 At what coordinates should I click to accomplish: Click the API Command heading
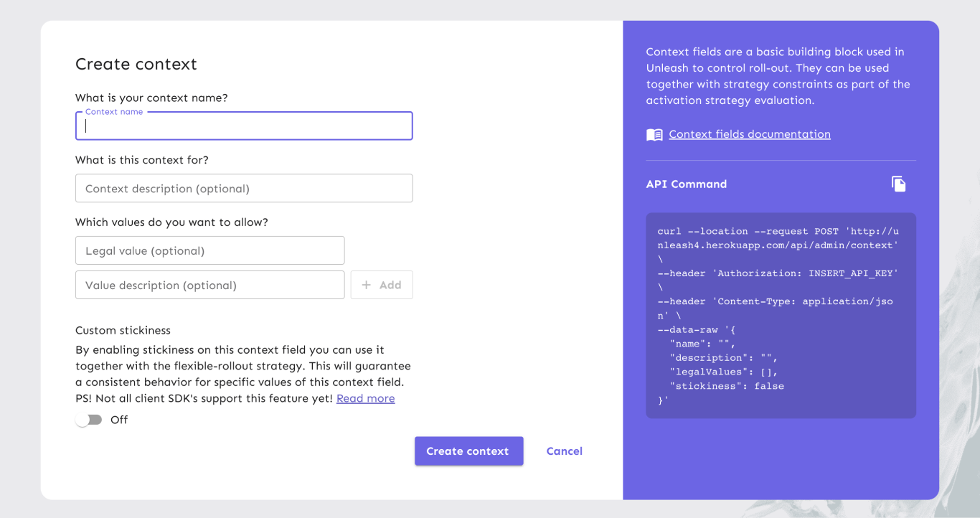(x=686, y=184)
